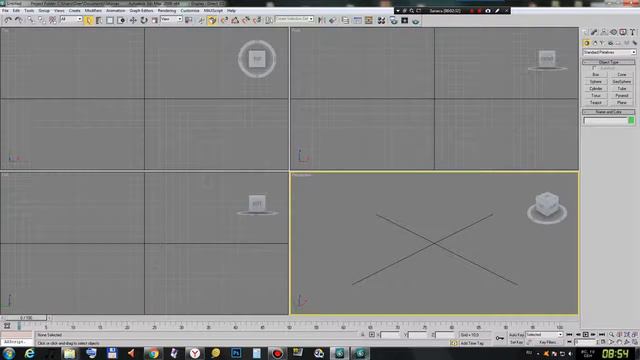Activate Bind to Space Warp tool
Screen dimensions: 640x360
point(52,20)
